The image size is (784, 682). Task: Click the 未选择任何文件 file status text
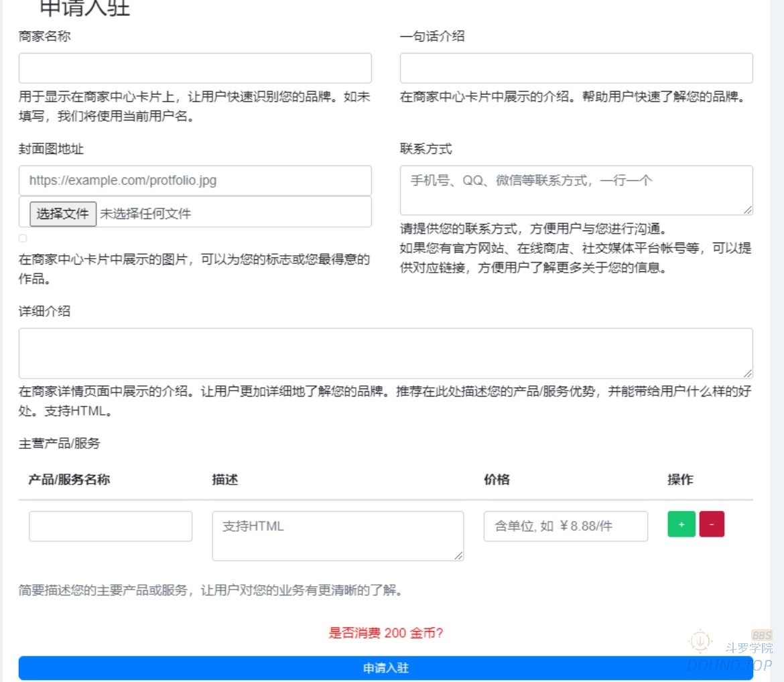click(145, 214)
